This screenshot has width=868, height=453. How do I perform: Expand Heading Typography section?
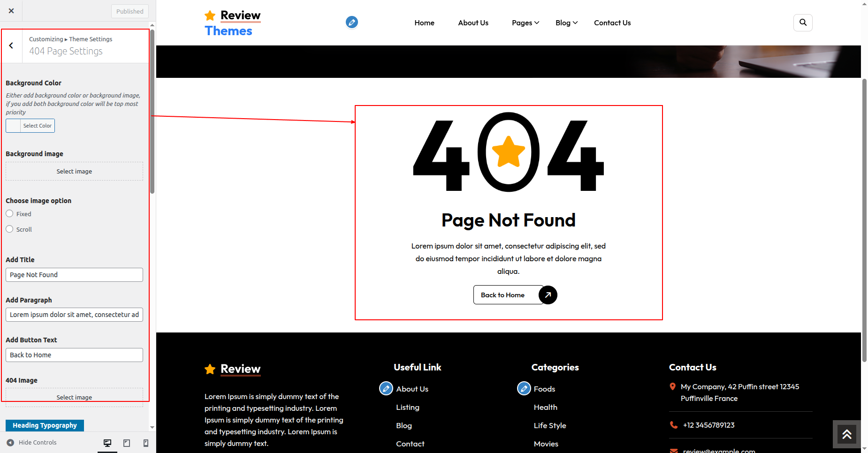45,425
